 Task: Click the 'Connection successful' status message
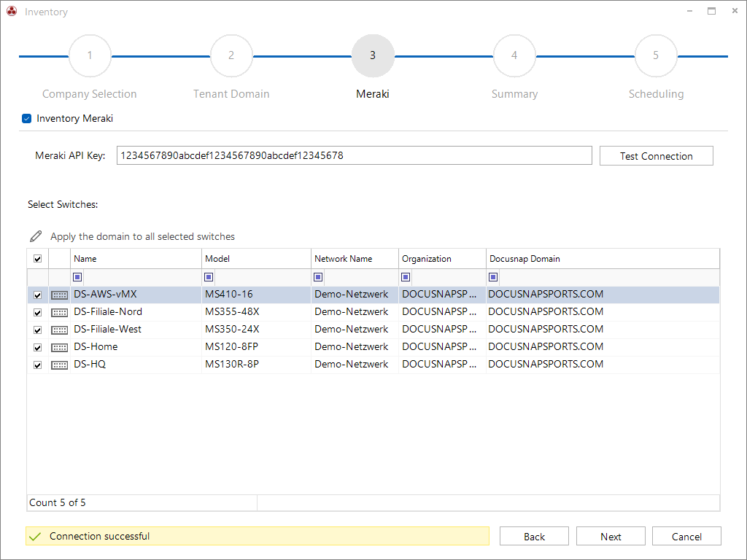tap(99, 536)
